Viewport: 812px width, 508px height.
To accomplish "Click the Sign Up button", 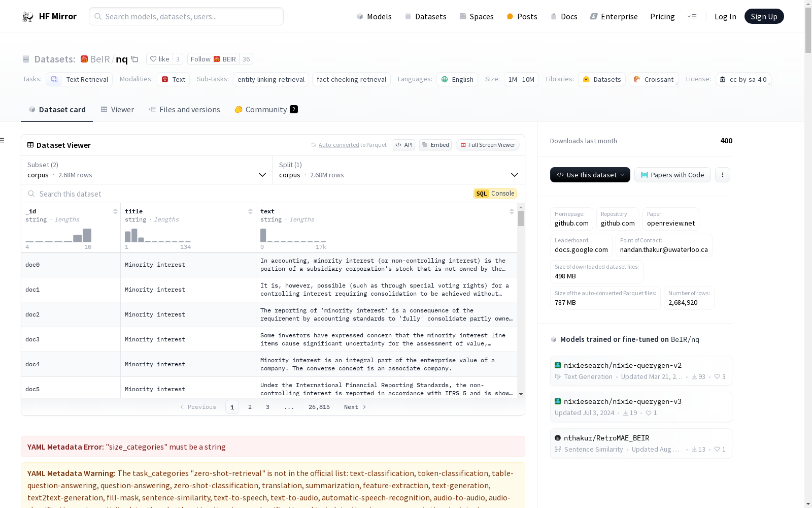I will (x=764, y=16).
